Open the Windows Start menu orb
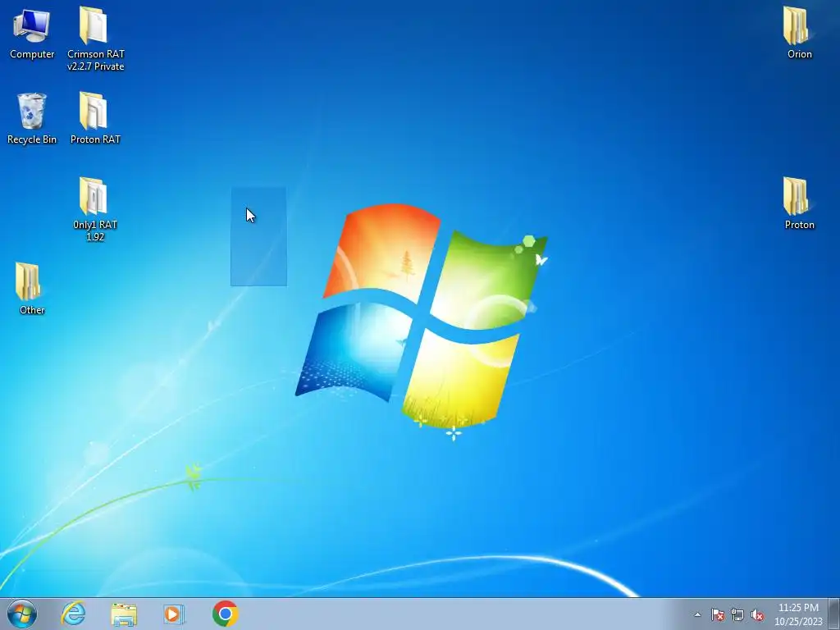 pos(22,614)
